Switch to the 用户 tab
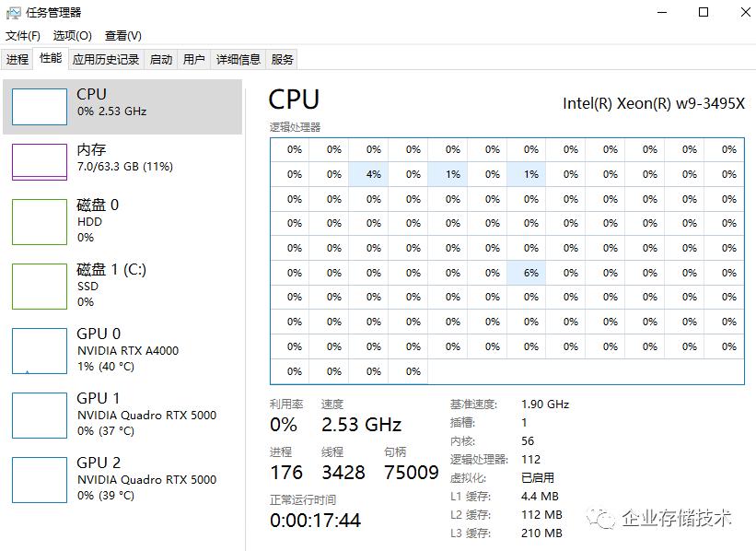 [193, 59]
